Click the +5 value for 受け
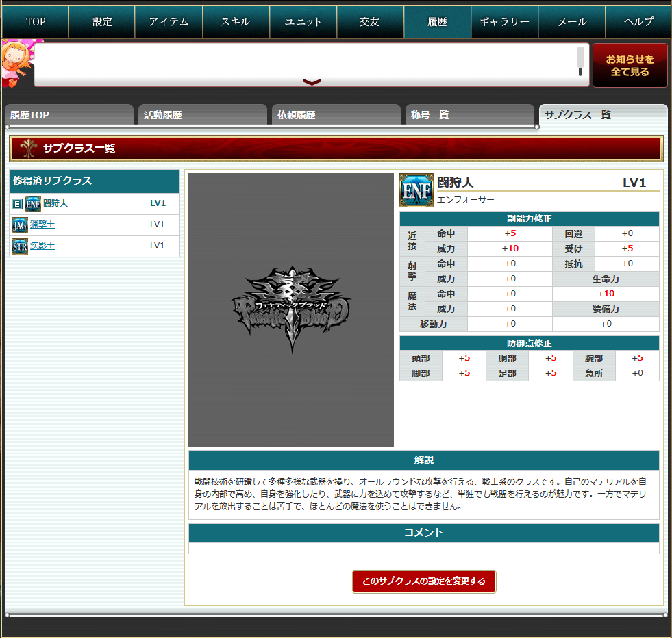The image size is (672, 638). 627,248
